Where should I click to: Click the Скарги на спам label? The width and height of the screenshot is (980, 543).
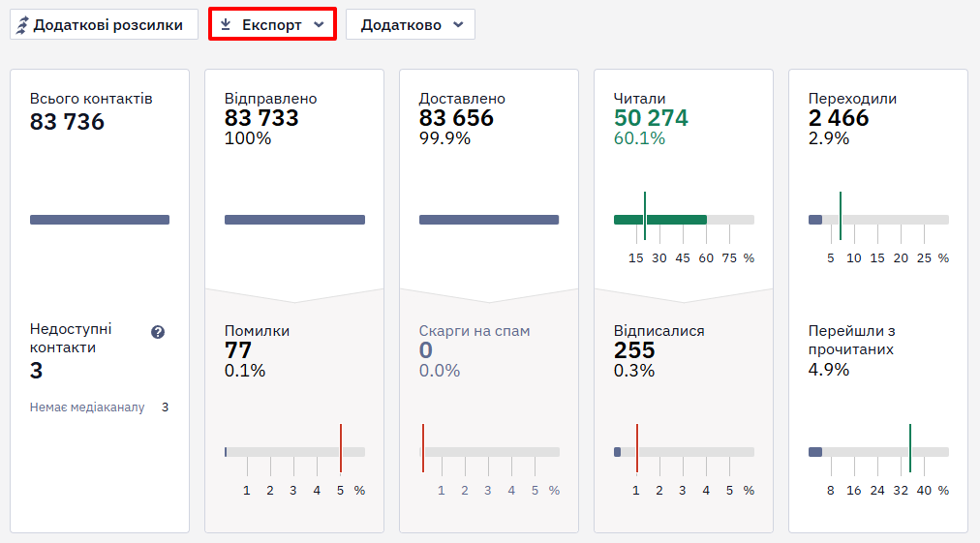(475, 331)
